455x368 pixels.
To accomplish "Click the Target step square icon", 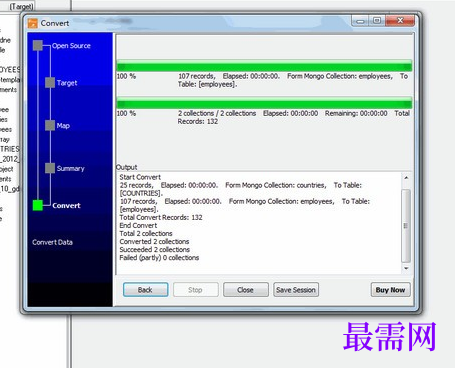I will click(50, 83).
